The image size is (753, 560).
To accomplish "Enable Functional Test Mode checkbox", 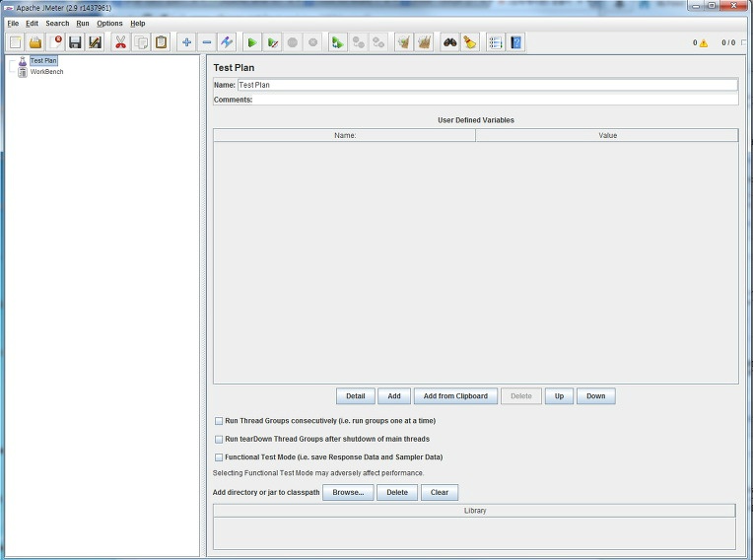I will point(219,457).
